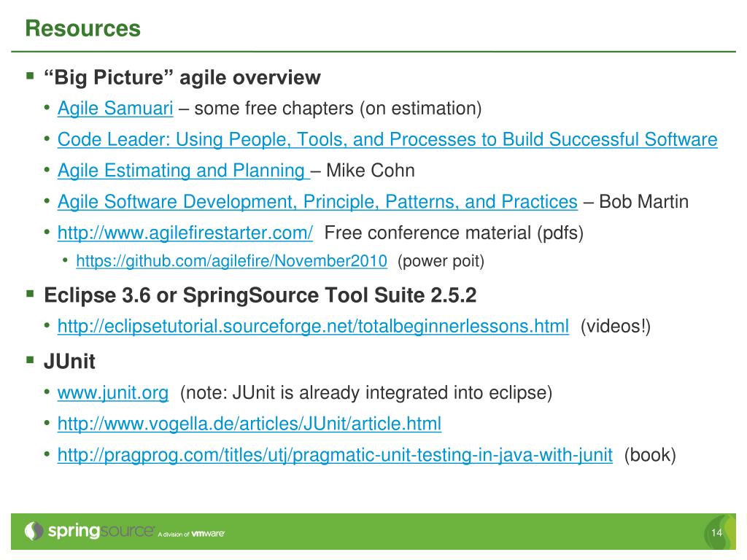
Task: Open the vogella JUnit article link
Action: pos(249,424)
